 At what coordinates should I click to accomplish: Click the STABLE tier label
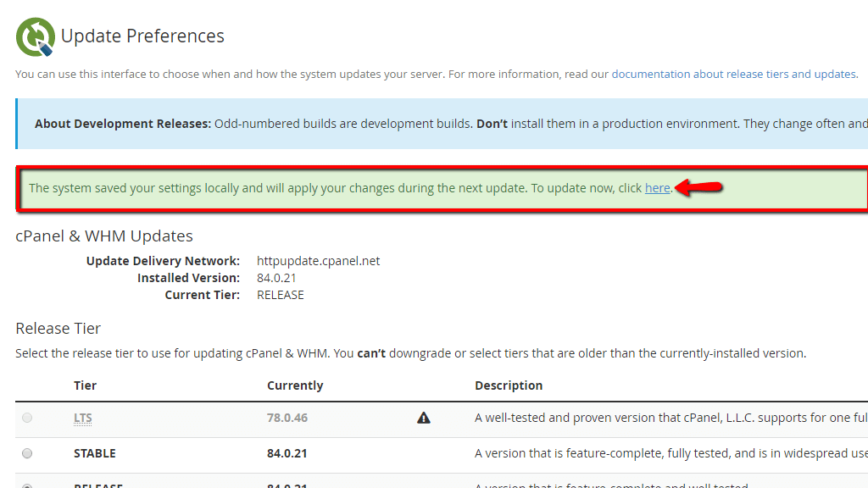pos(95,454)
